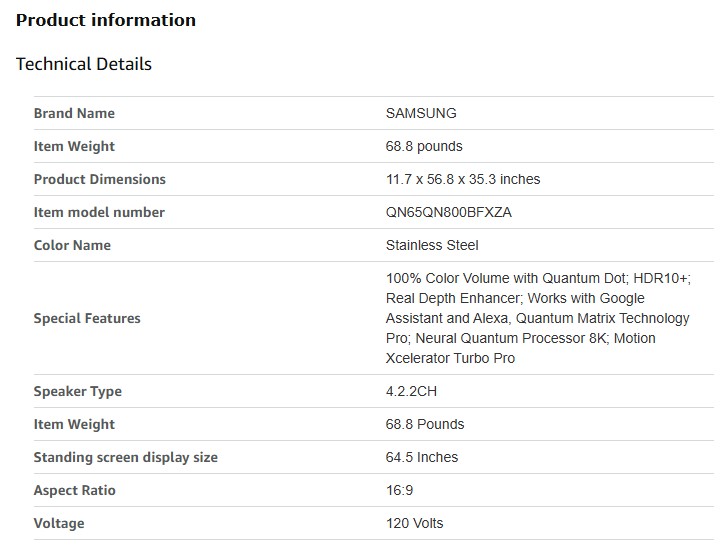
Task: Select the Brand Name label
Action: (74, 113)
